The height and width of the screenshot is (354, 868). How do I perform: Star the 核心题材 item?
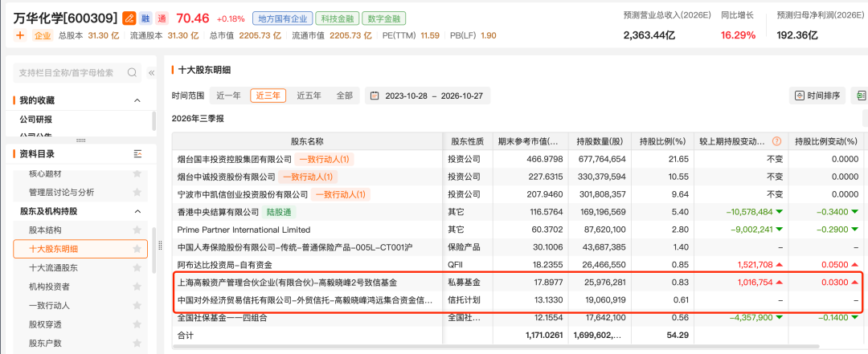tap(137, 173)
